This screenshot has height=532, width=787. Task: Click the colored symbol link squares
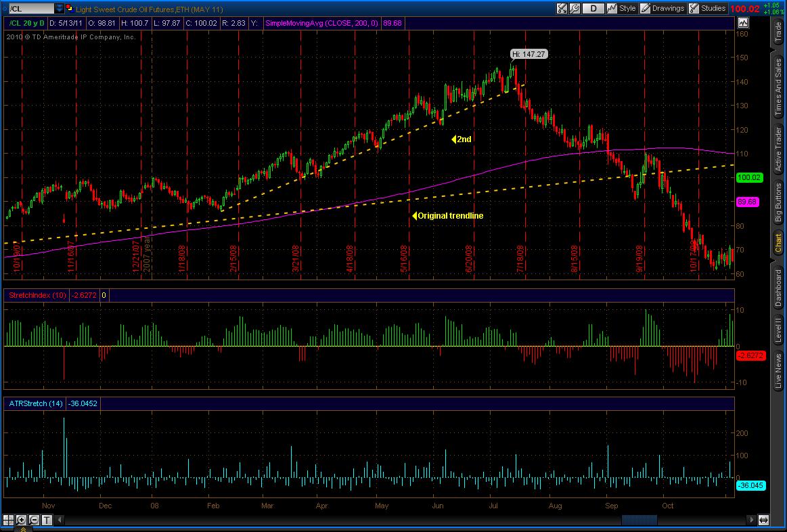[70, 9]
